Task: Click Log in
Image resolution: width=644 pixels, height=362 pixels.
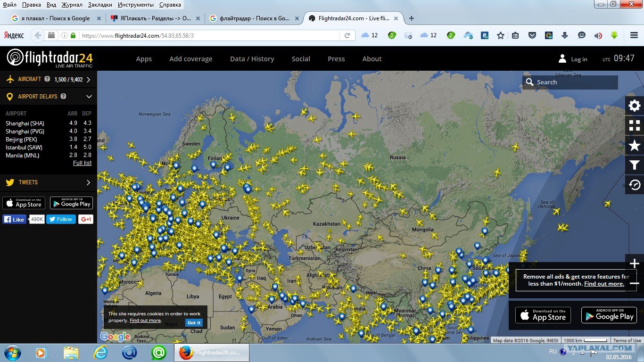Action: pos(579,59)
